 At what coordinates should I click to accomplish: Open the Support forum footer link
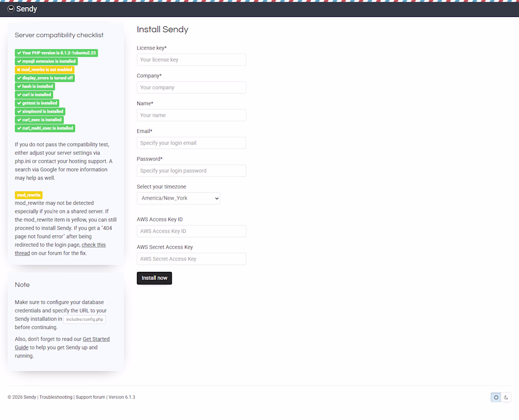[91, 397]
